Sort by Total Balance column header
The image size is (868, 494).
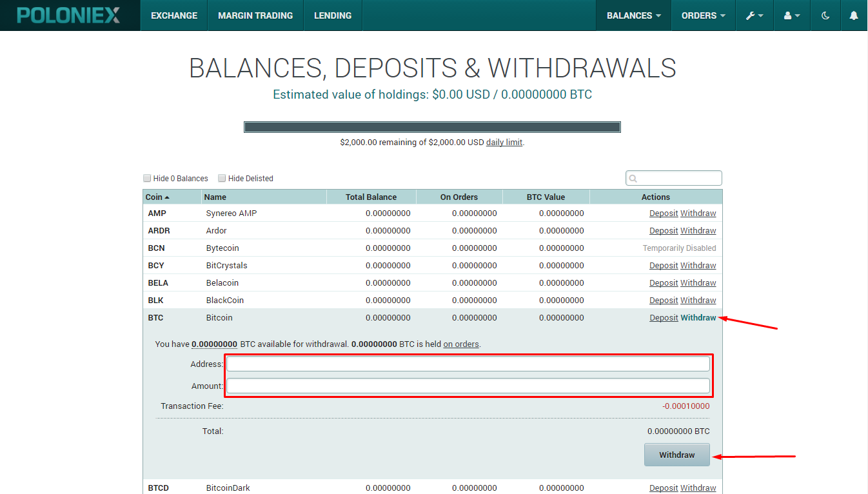click(371, 197)
